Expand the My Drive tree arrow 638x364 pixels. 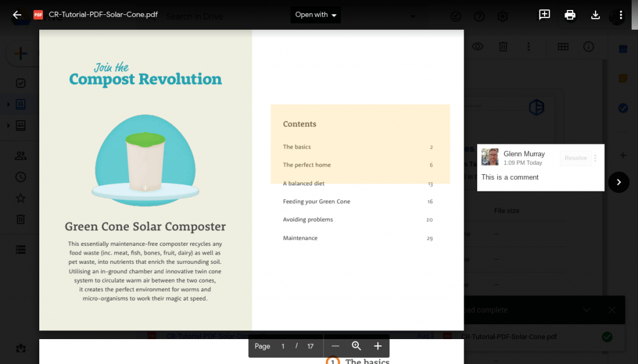[8, 105]
